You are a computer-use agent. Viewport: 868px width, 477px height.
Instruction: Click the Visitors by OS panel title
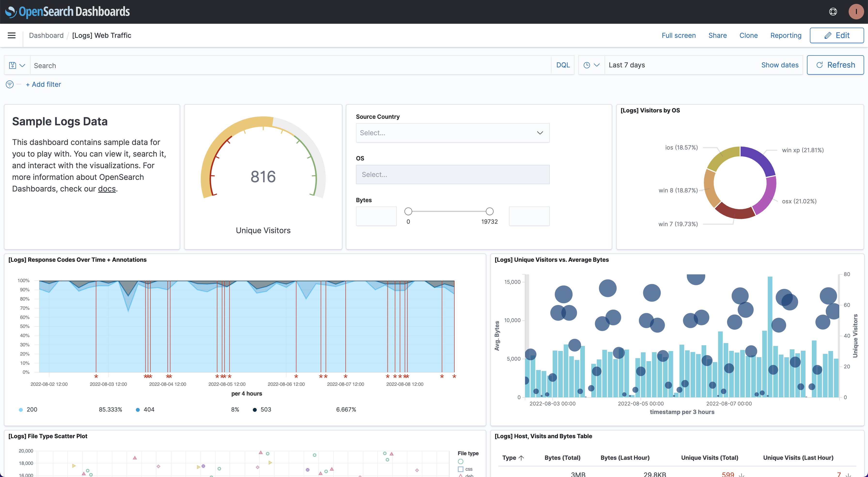point(650,111)
